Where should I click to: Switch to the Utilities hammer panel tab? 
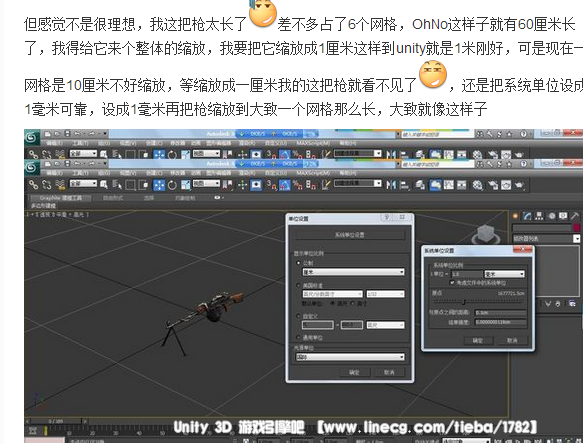[575, 216]
